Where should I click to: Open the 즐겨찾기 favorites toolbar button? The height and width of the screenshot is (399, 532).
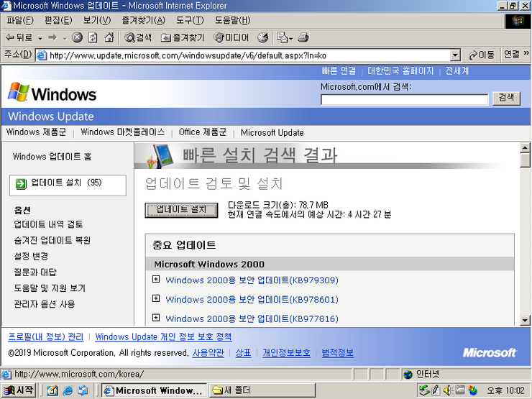(x=183, y=37)
